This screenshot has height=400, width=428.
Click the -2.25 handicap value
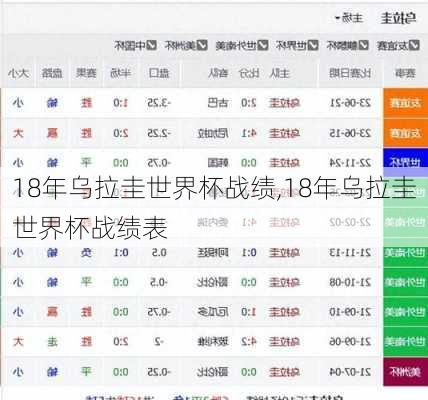tap(159, 133)
